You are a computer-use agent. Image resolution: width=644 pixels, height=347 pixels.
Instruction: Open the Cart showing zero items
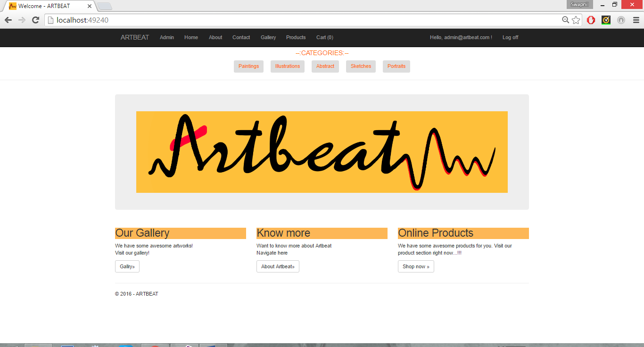pos(324,37)
